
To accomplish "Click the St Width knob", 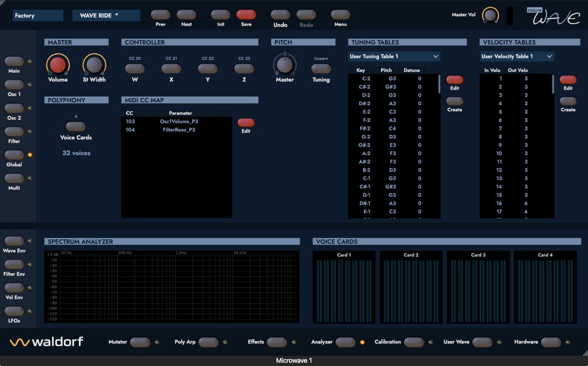I will coord(94,64).
